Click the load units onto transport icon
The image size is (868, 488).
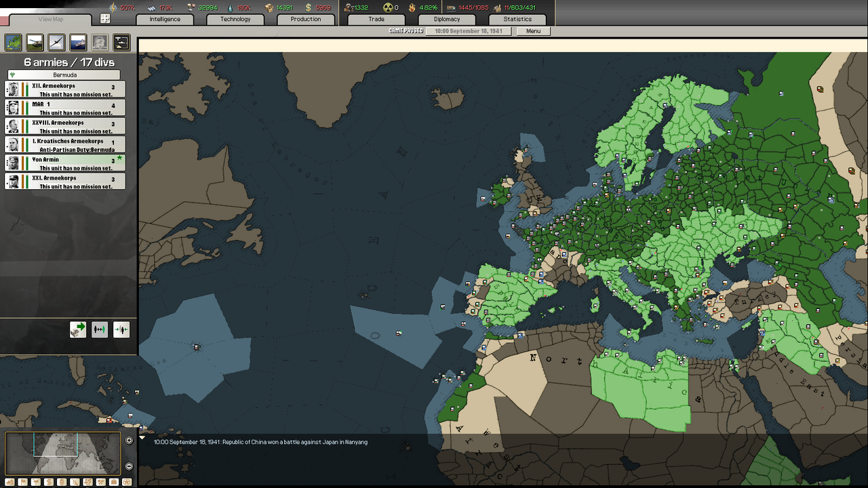(78, 329)
